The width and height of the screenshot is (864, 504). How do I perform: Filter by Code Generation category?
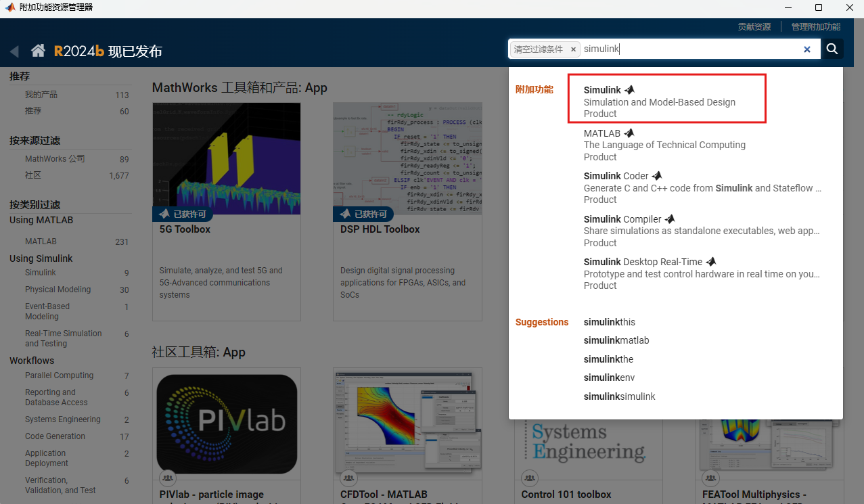[x=55, y=436]
